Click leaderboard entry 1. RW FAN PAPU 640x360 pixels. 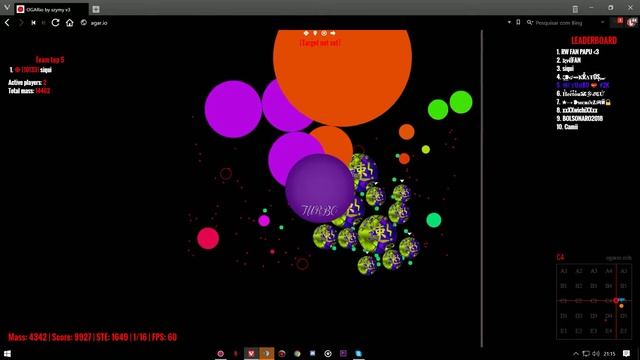(x=578, y=52)
